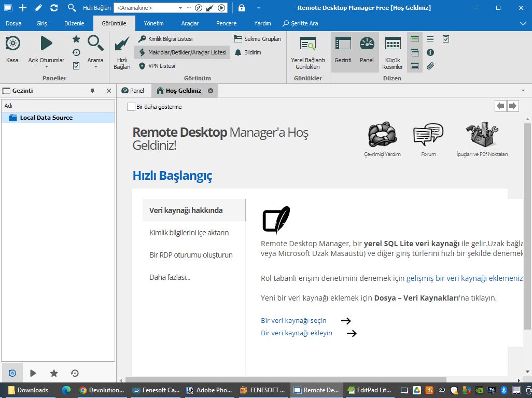Open the Downloads taskbar item
This screenshot has width=532, height=398.
tap(28, 390)
